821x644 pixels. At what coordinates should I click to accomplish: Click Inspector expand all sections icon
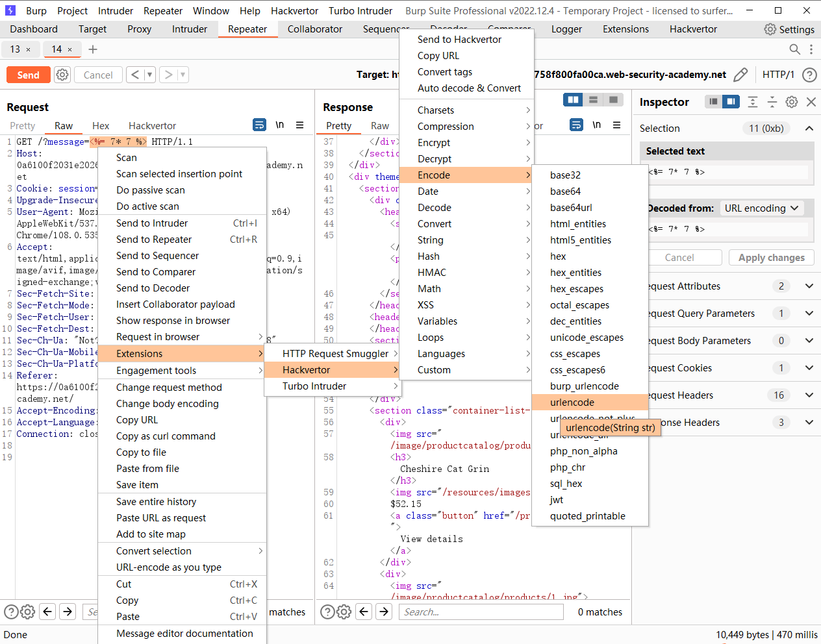click(x=753, y=101)
